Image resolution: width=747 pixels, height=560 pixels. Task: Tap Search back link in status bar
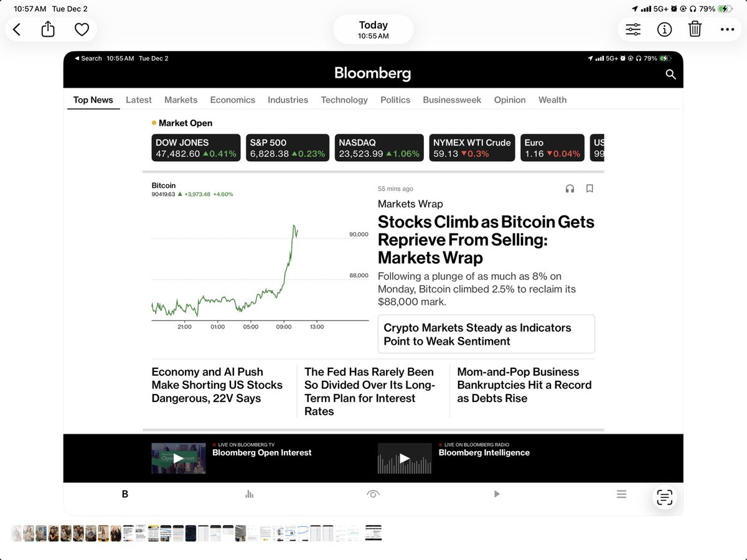(x=88, y=58)
